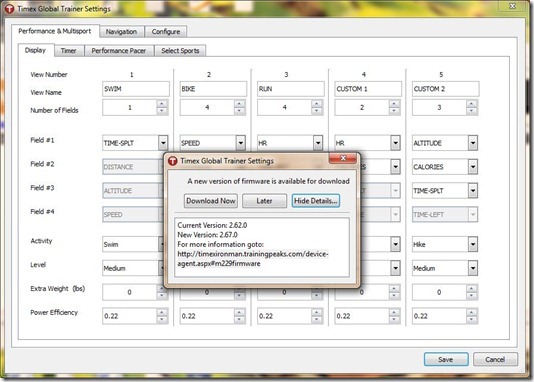534x382 pixels.
Task: Edit the BIKE view name field
Action: click(213, 89)
